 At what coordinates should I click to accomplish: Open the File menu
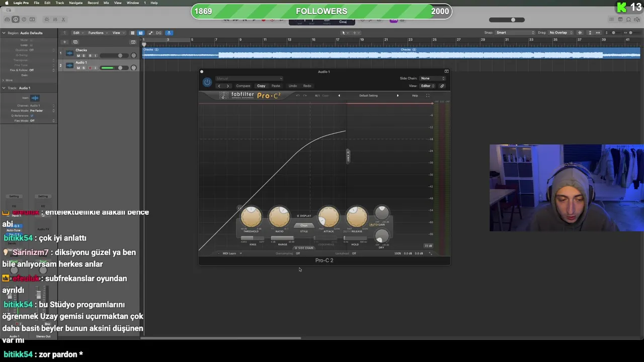(x=37, y=3)
